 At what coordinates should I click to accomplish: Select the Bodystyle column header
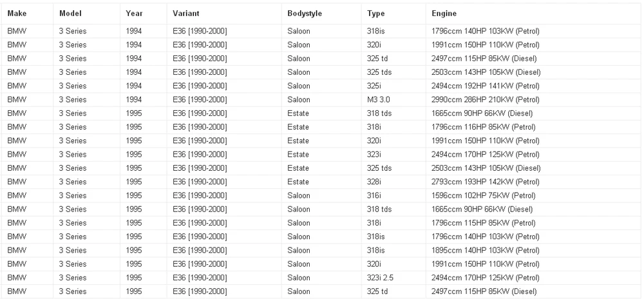[x=305, y=14]
